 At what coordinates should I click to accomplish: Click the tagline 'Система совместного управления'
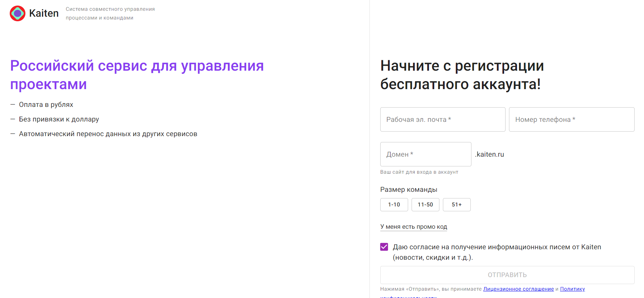[110, 9]
